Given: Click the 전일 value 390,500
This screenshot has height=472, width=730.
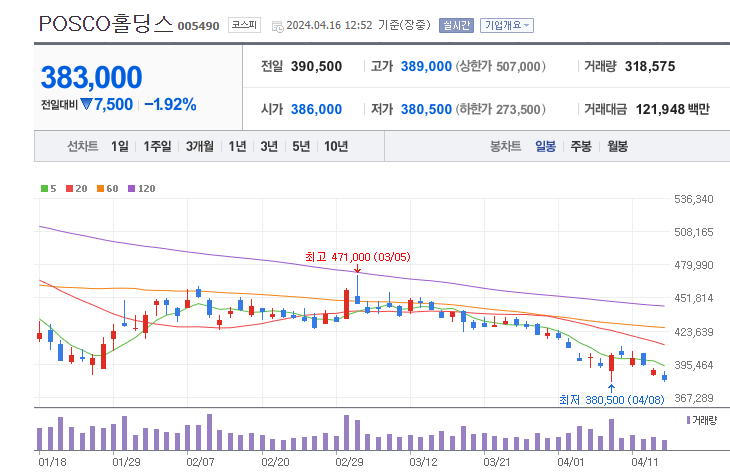Looking at the screenshot, I should point(317,67).
